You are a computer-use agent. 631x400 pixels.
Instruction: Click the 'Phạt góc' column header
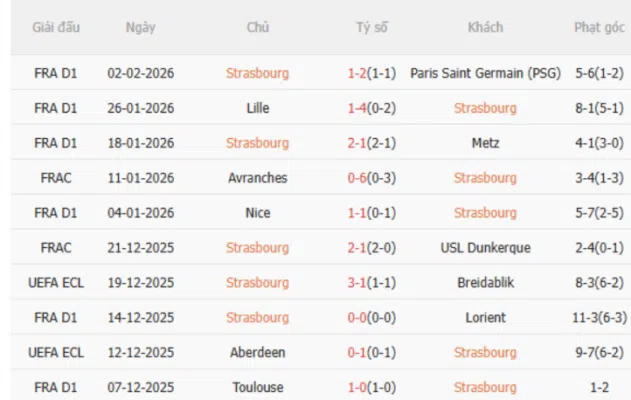coord(600,27)
